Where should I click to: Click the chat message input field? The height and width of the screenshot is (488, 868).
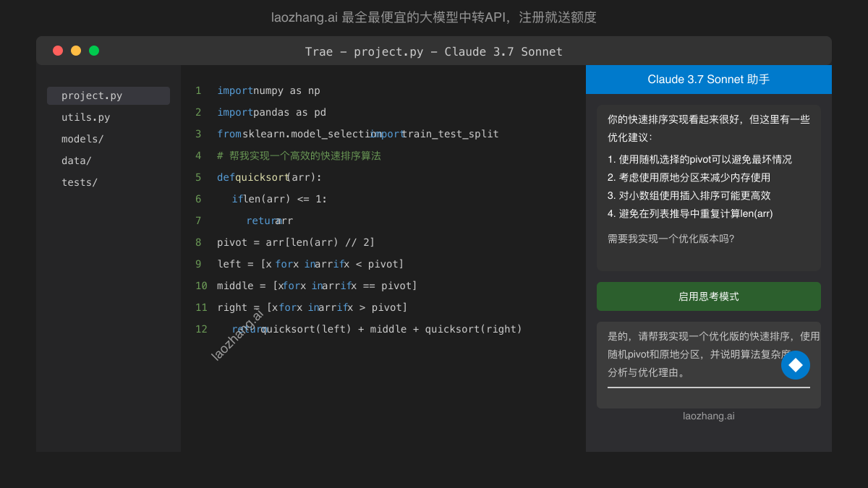coord(709,365)
